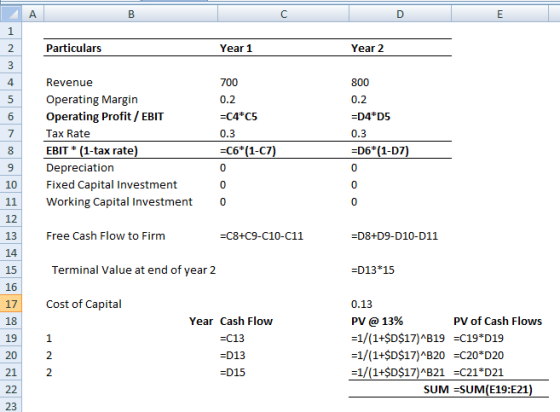Click the 'Cost of Capital' label
The height and width of the screenshot is (412, 560).
pos(84,304)
